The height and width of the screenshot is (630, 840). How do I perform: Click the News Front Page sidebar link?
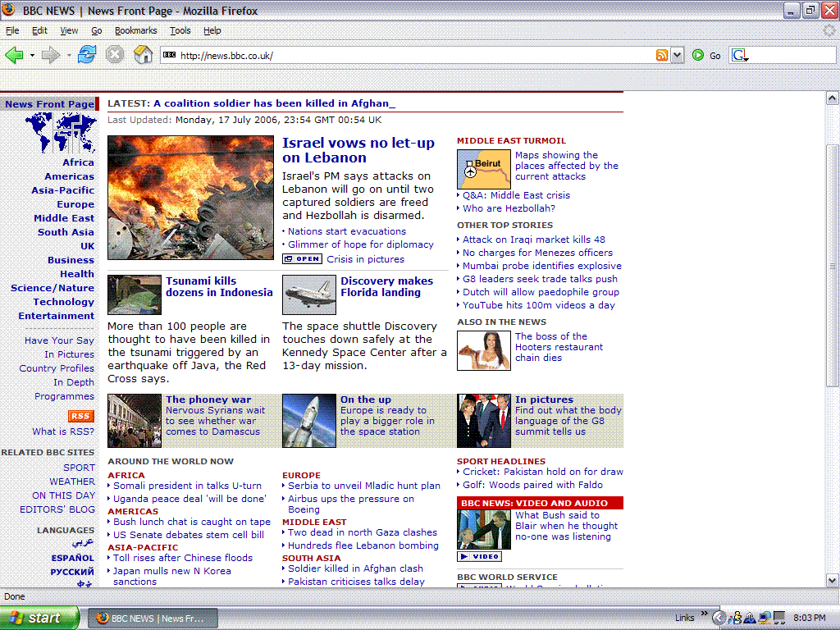50,104
